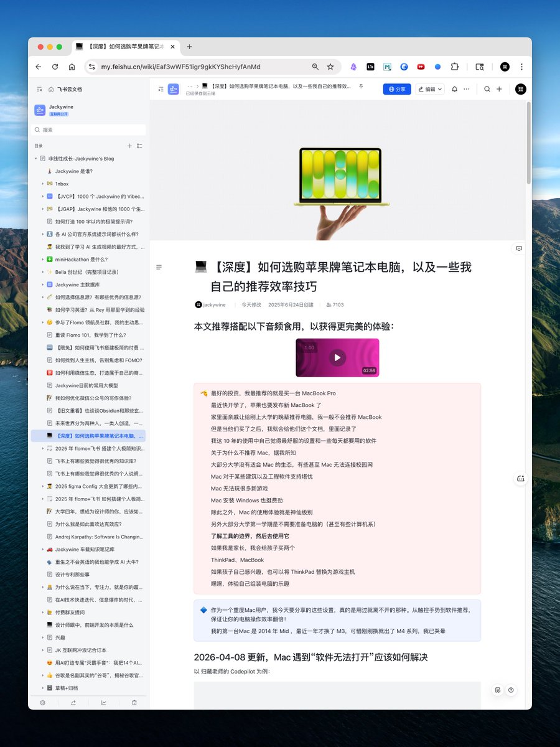Click the 分享 share button
560x747 pixels.
pyautogui.click(x=397, y=89)
